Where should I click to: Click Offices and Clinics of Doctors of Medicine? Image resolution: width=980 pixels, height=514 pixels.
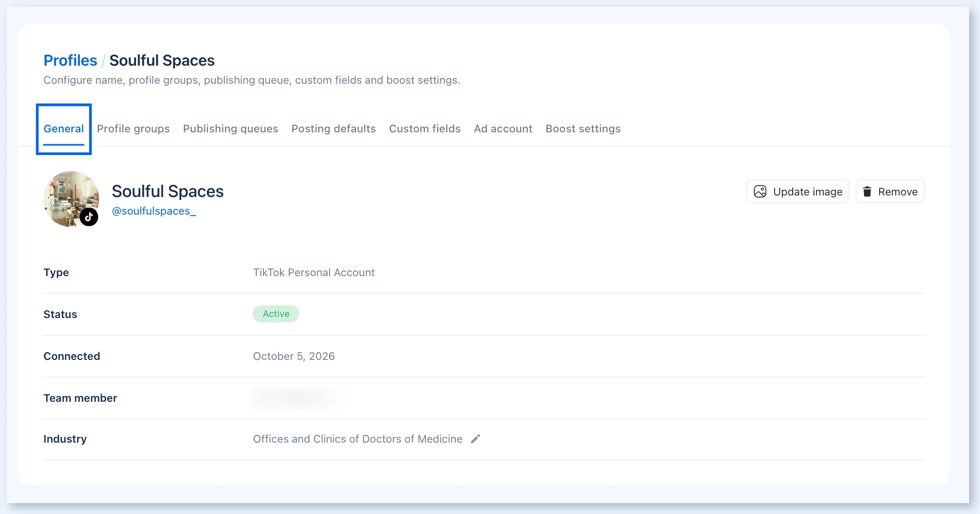point(358,439)
